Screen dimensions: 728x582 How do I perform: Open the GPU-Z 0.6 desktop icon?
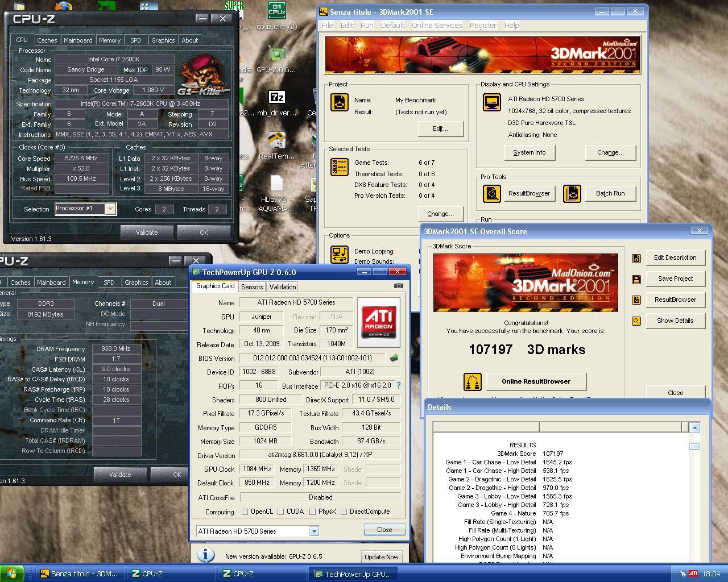click(x=276, y=60)
